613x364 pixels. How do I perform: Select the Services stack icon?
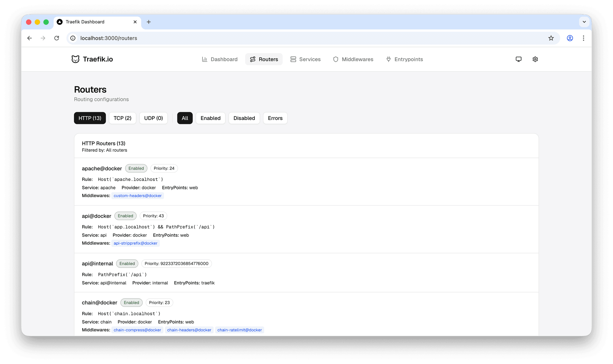click(x=293, y=59)
